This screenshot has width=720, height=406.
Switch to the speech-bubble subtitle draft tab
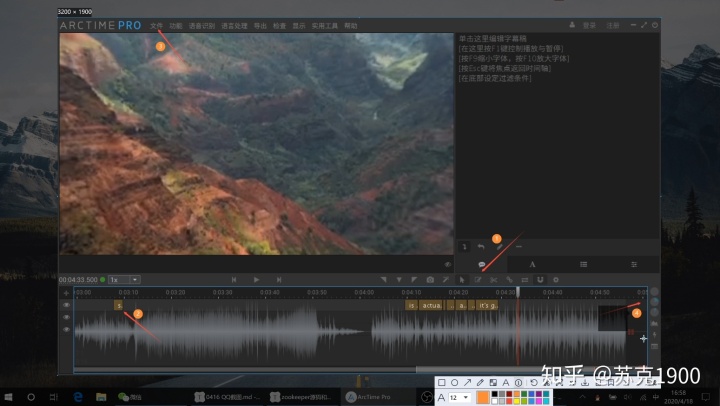[482, 265]
